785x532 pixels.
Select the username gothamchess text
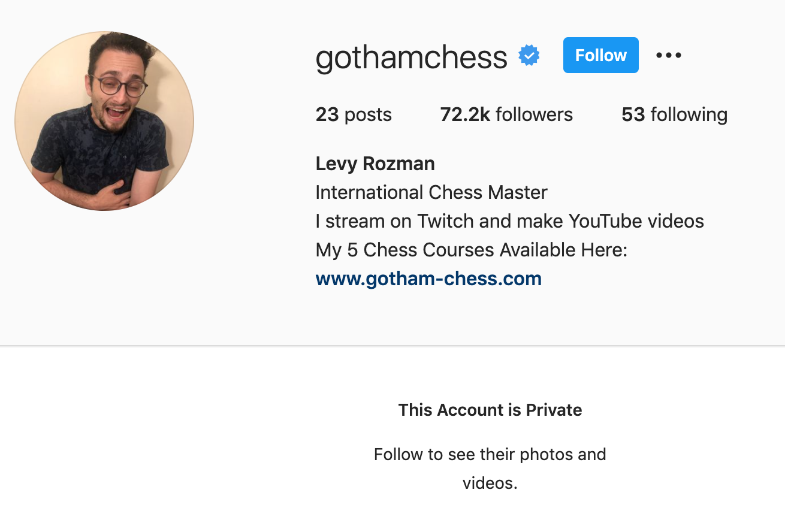pos(411,56)
